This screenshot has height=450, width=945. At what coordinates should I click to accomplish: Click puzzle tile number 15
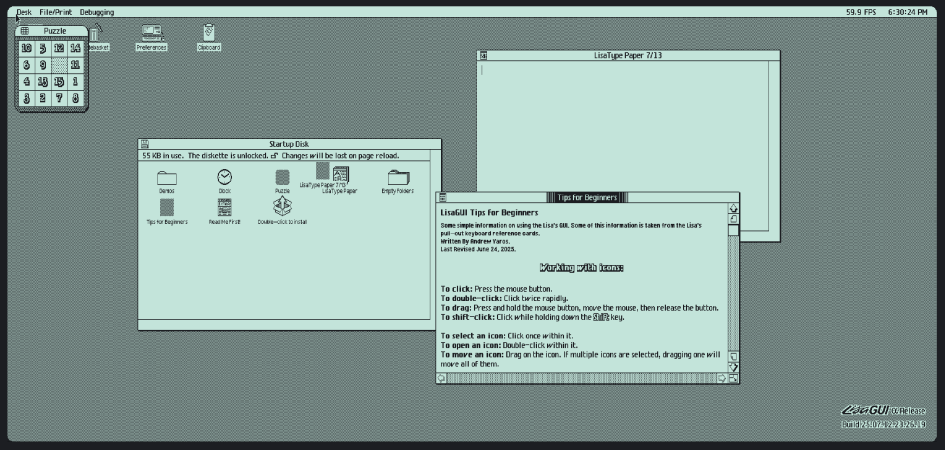(60, 81)
